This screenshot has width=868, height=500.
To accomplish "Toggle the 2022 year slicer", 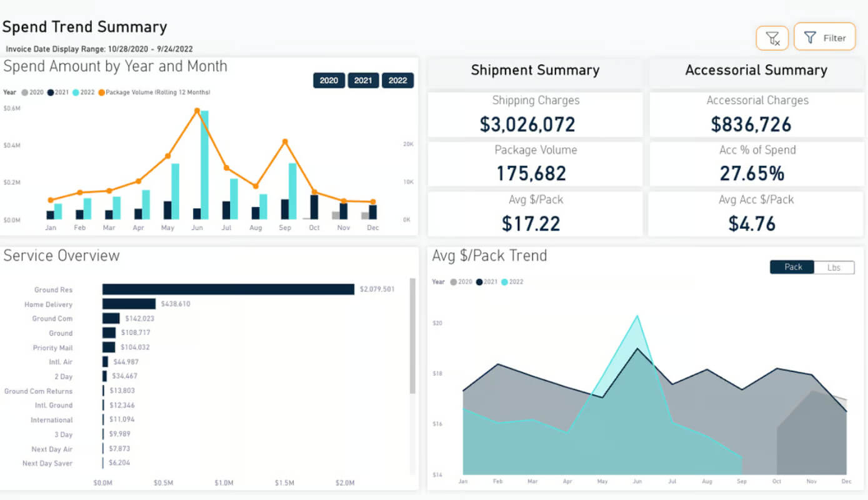I will coord(397,80).
